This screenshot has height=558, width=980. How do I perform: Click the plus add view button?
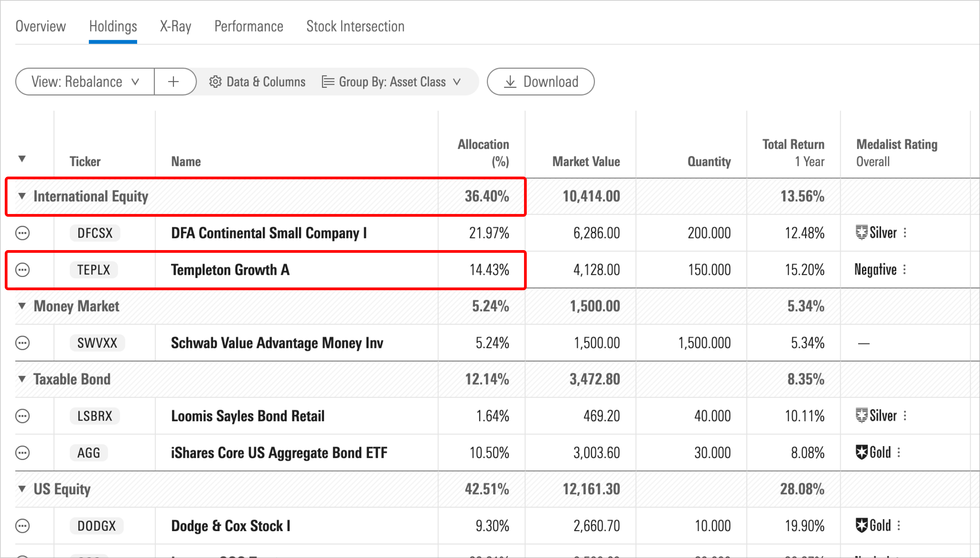pyautogui.click(x=174, y=82)
